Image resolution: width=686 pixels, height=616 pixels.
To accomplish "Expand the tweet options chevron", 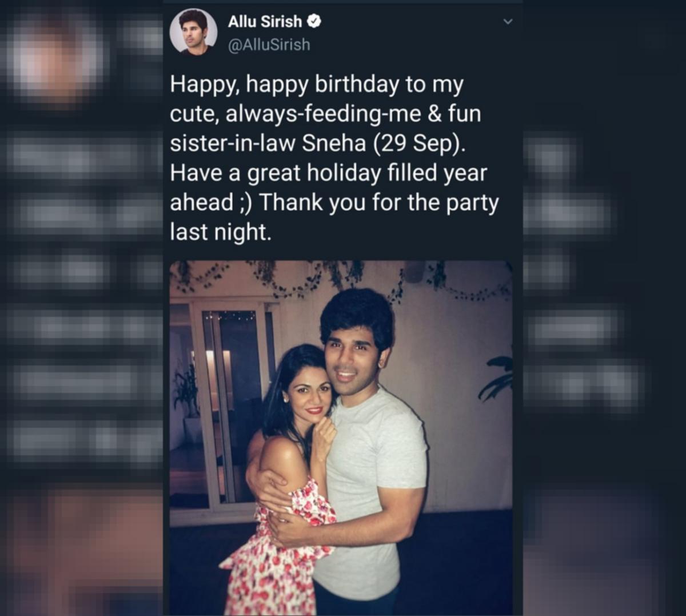I will pos(507,22).
